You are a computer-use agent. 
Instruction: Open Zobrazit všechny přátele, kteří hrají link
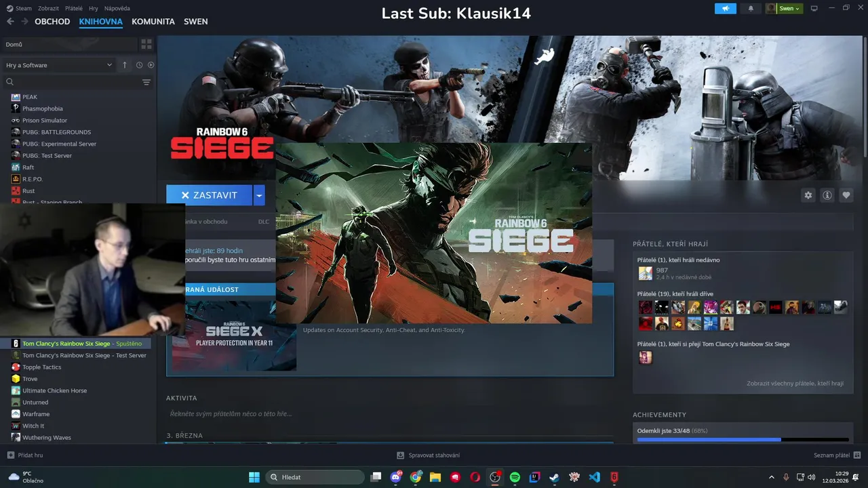click(795, 384)
